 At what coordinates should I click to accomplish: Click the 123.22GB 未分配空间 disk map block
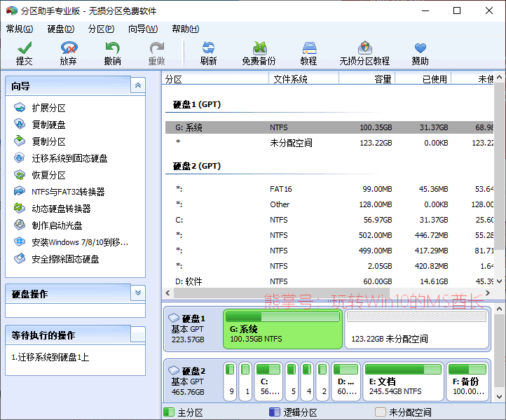[x=416, y=329]
